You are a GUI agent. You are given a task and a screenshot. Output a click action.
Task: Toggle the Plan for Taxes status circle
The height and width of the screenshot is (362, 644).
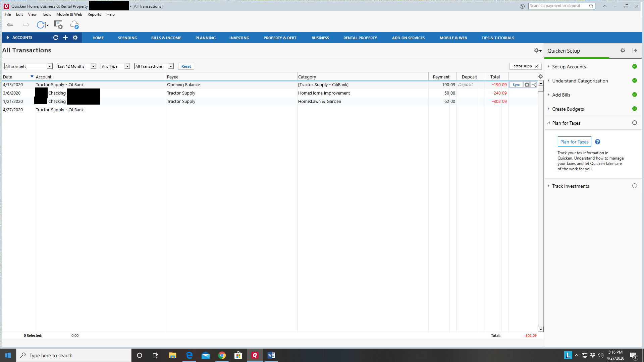634,123
